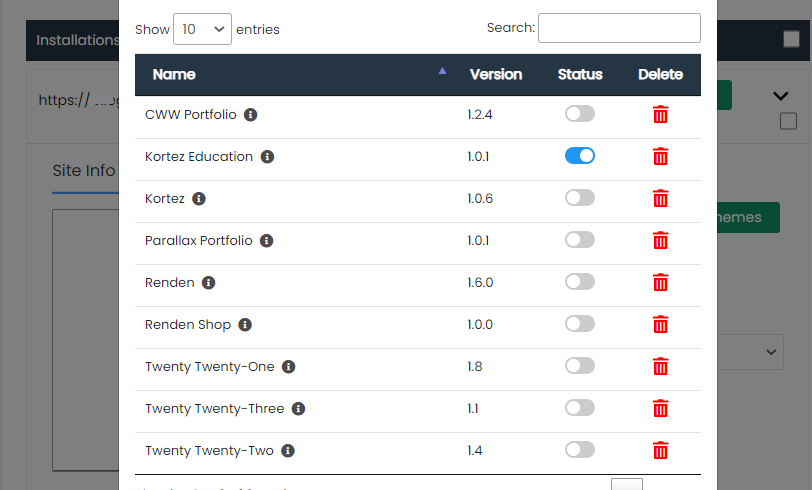Tick checkbox beside the installation URL row
This screenshot has width=812, height=490.
(x=788, y=121)
